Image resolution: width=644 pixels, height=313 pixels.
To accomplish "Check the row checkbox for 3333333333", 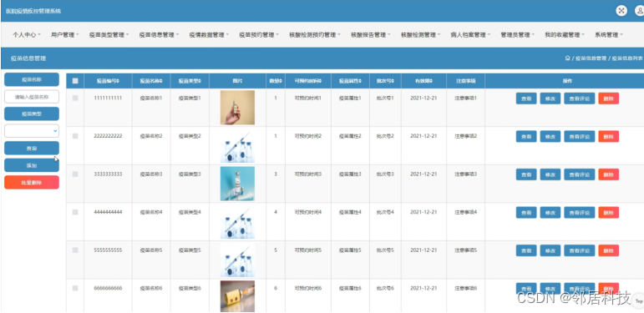I will 75,174.
